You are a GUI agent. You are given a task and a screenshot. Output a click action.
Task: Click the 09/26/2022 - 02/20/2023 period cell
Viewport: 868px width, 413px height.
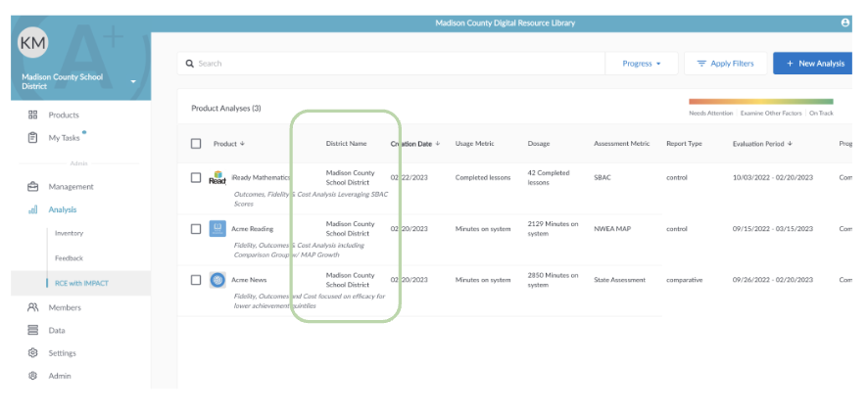pyautogui.click(x=773, y=280)
